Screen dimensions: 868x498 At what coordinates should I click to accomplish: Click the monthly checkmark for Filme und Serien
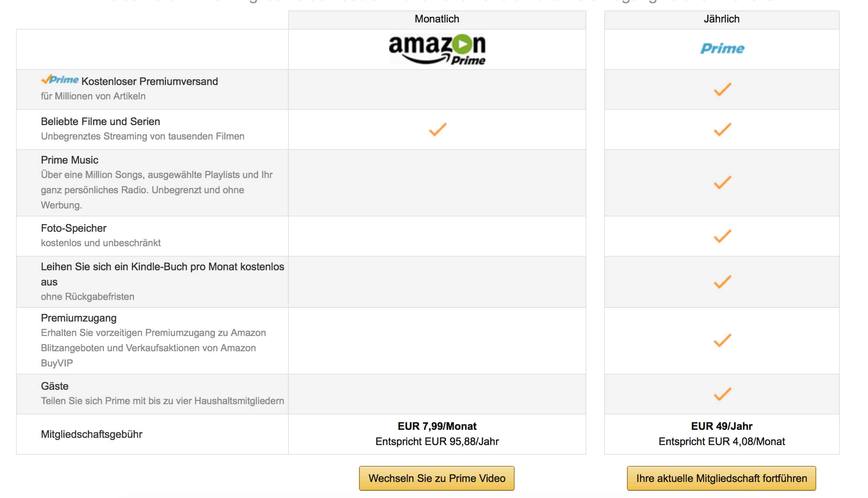(x=437, y=129)
